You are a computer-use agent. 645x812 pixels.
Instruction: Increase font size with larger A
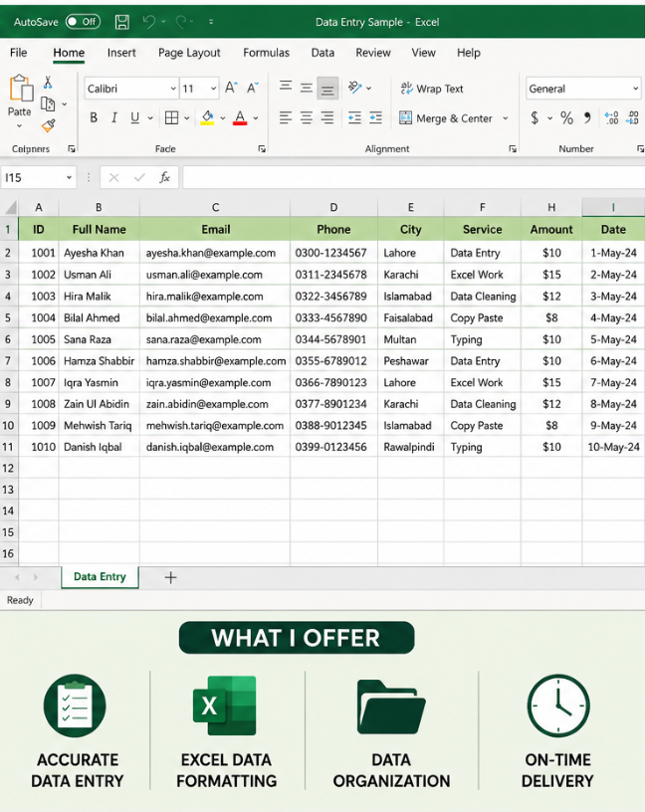[x=231, y=88]
